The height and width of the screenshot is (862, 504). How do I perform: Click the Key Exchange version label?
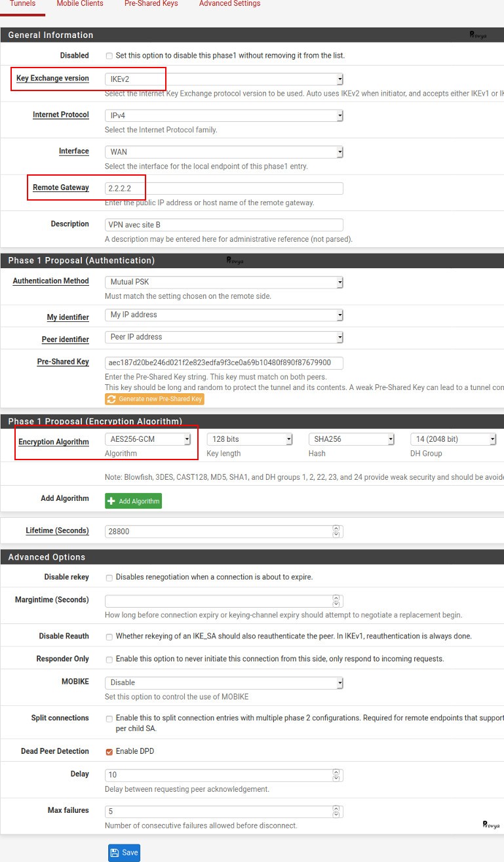point(52,78)
